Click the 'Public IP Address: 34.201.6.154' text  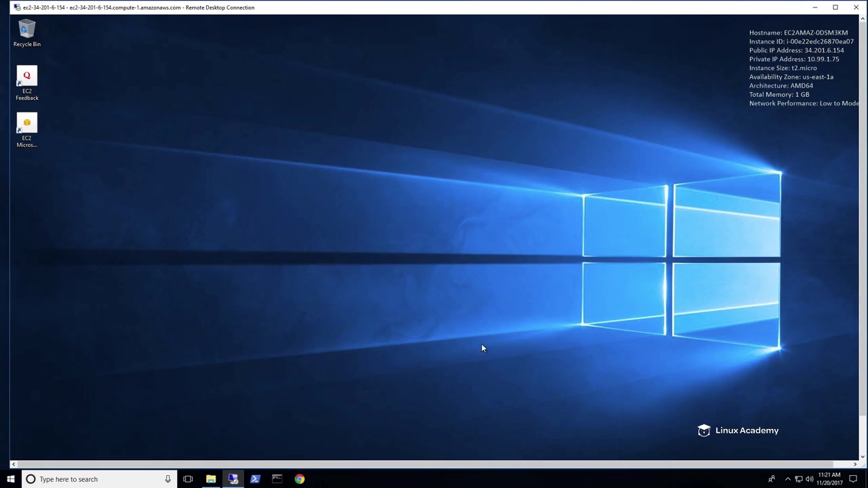point(796,50)
